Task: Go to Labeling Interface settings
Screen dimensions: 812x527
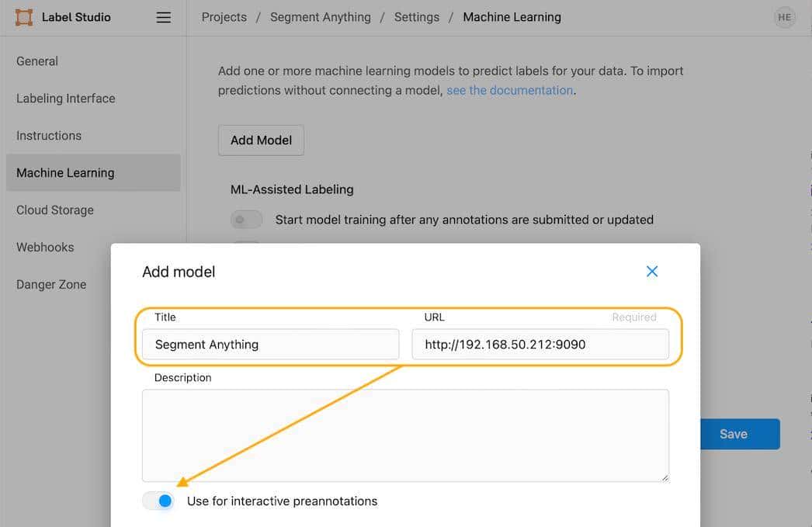Action: (x=66, y=99)
